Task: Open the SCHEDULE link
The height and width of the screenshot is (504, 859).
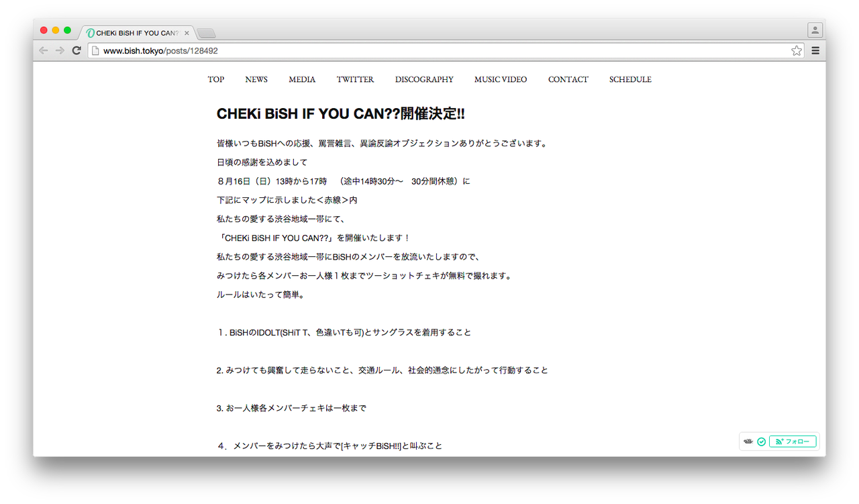Action: [629, 79]
